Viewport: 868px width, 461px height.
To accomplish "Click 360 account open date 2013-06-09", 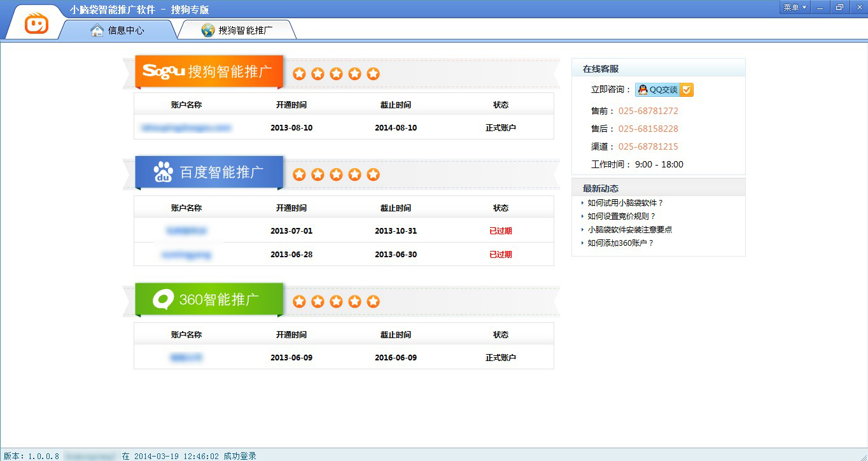I will pyautogui.click(x=291, y=358).
